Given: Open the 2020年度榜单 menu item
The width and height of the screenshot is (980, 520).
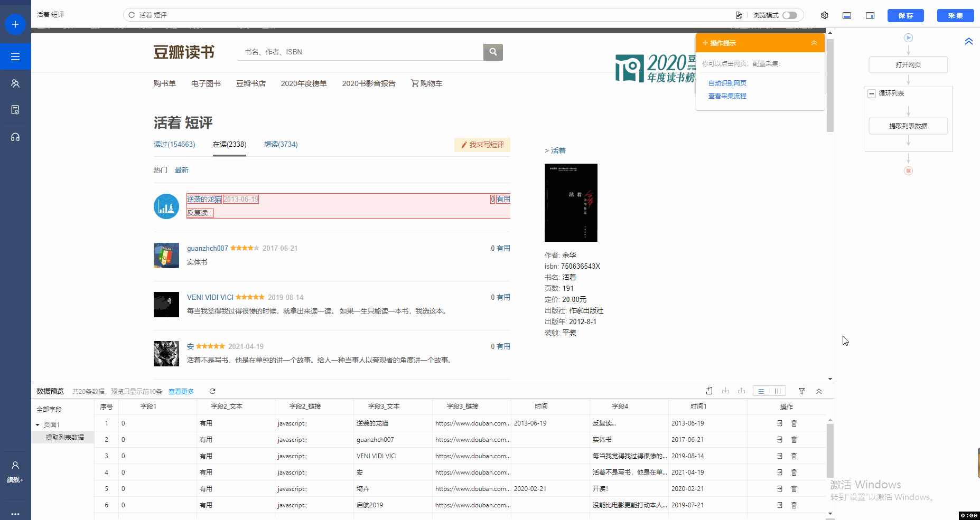Looking at the screenshot, I should [x=304, y=83].
